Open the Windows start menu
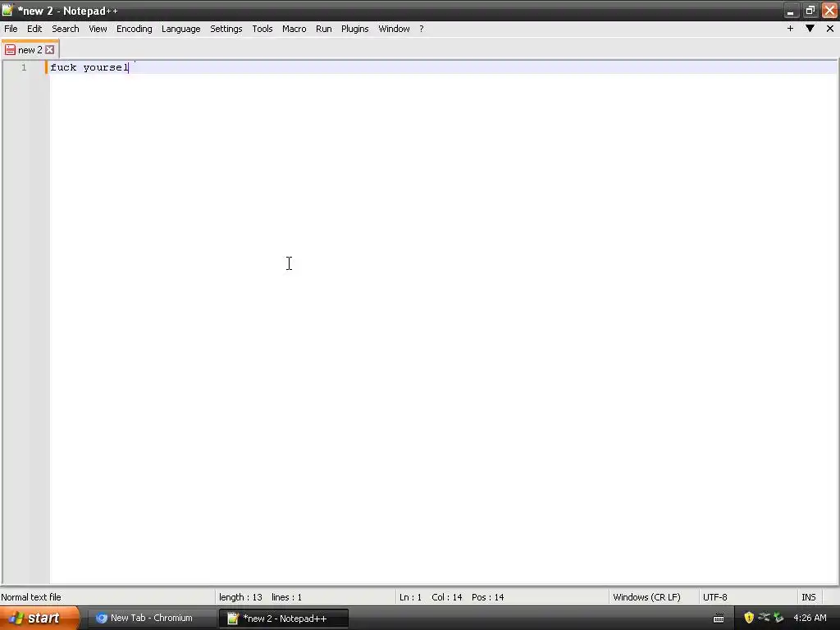 pyautogui.click(x=39, y=619)
